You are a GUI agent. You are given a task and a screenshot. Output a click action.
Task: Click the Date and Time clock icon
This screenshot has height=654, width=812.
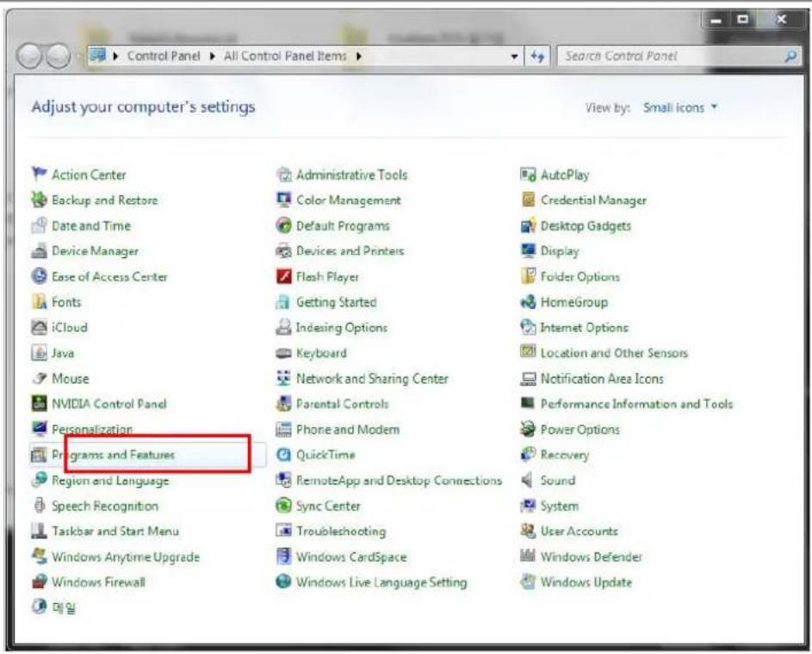point(39,225)
